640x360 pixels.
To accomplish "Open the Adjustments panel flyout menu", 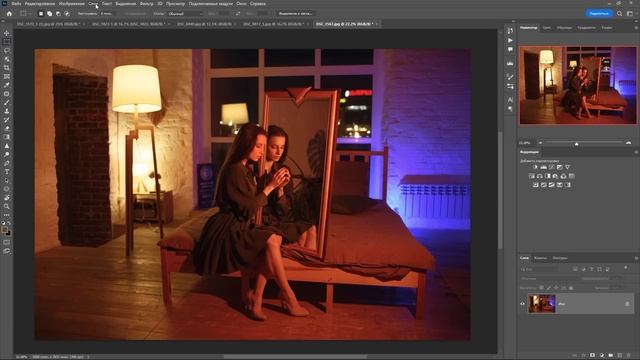I will coord(636,152).
